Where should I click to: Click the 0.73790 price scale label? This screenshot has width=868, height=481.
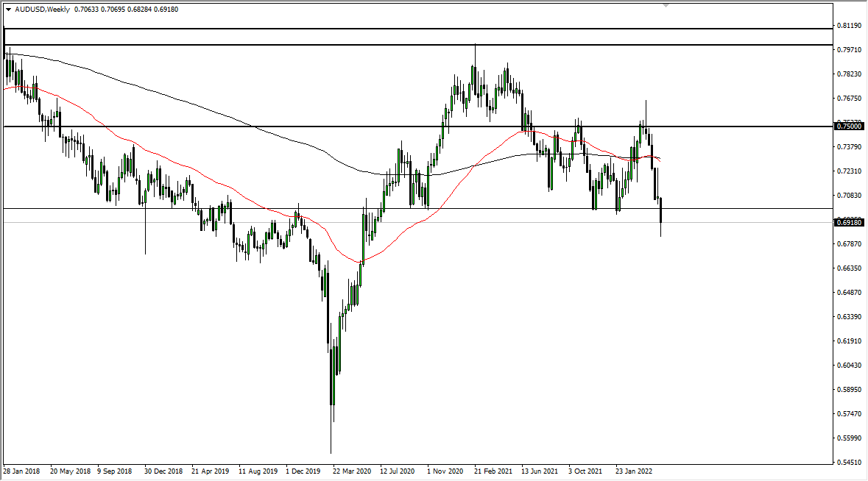(x=849, y=146)
